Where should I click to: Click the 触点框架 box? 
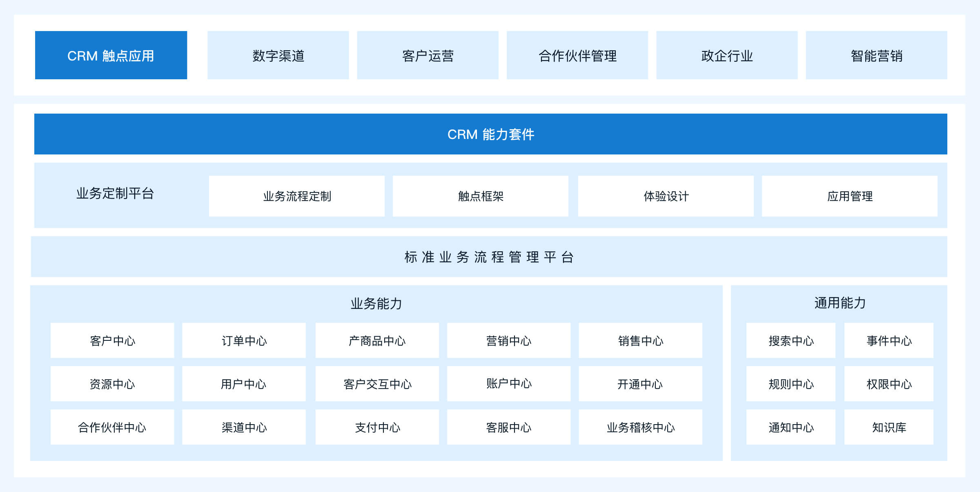tap(480, 196)
